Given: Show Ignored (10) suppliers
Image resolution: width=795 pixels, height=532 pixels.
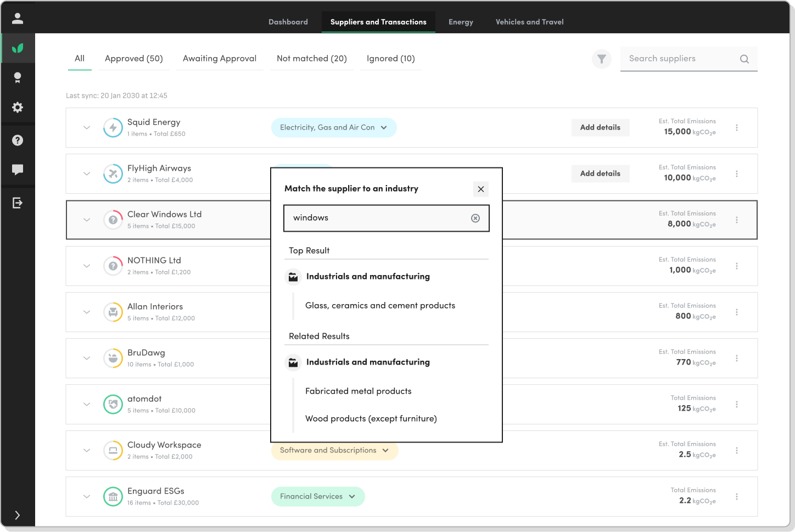Looking at the screenshot, I should pyautogui.click(x=391, y=59).
